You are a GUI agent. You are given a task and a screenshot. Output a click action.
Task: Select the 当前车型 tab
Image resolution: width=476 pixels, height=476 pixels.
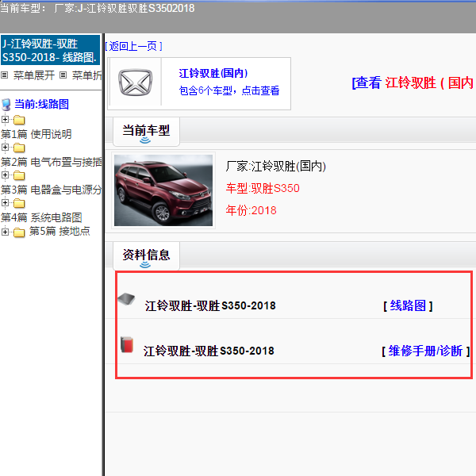145,131
